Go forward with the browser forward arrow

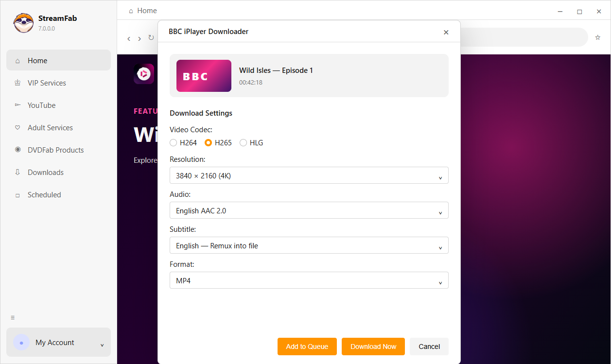click(140, 38)
